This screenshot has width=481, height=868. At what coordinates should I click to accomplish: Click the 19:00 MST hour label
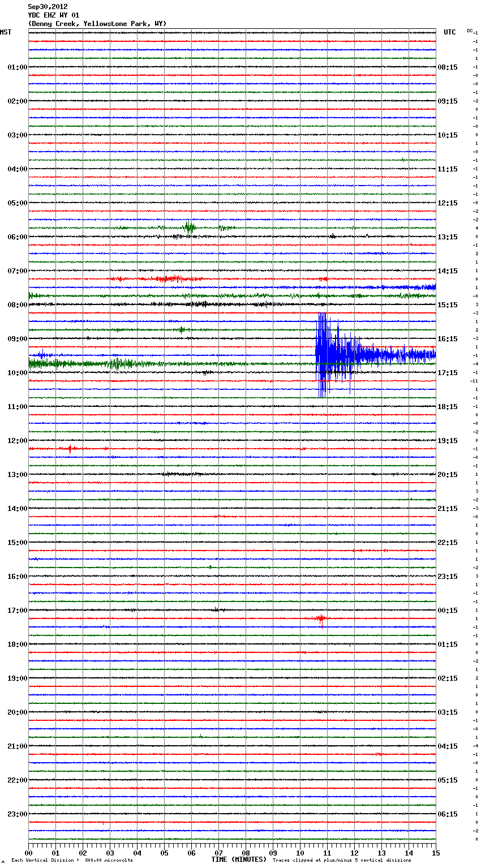point(18,678)
